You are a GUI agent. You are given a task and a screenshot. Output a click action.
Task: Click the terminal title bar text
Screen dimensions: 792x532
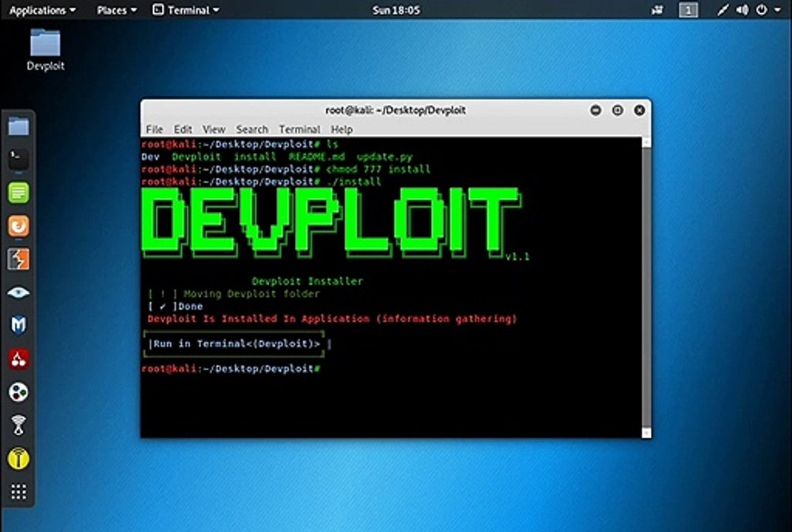pos(396,110)
